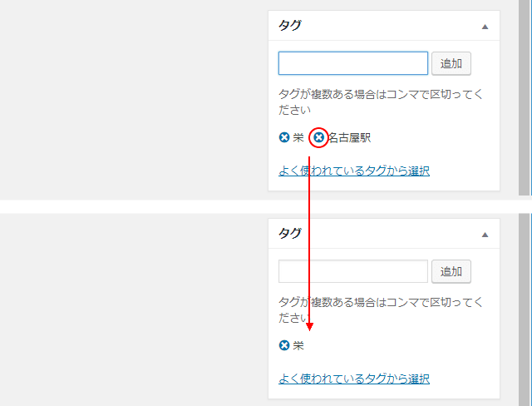The image size is (532, 406).
Task: Collapse the タグ panel that lists 名古屋駅
Action: pyautogui.click(x=485, y=27)
